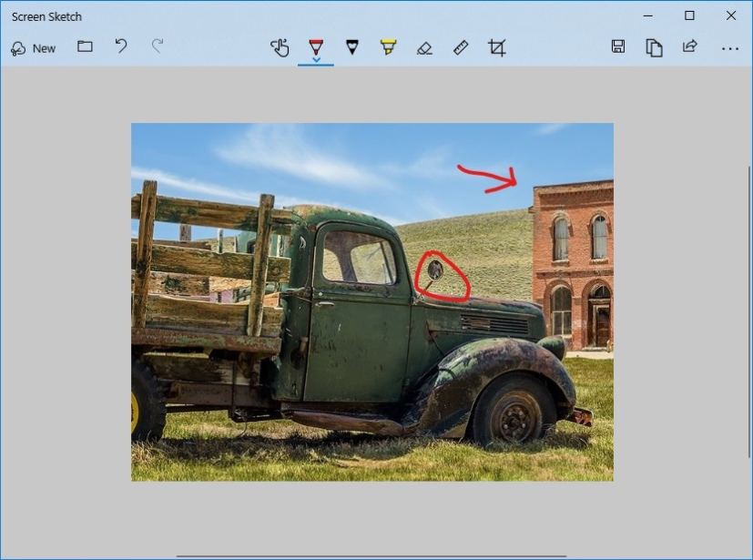Toggle the ruler on the canvas
Screen dimensions: 753x560
(461, 47)
